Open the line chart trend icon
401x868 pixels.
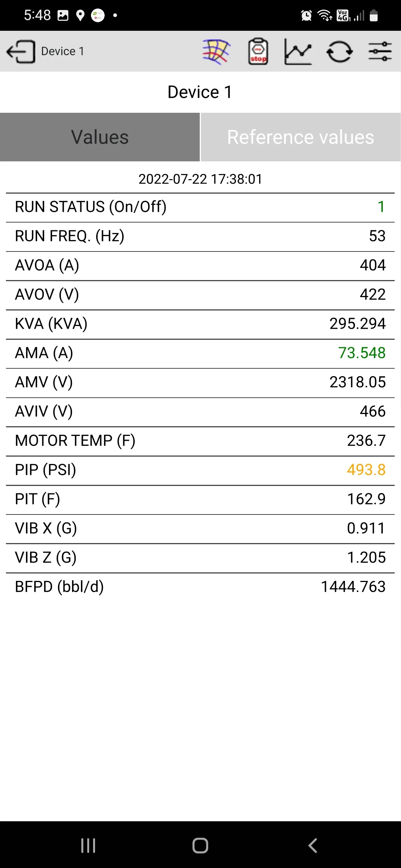[x=298, y=51]
